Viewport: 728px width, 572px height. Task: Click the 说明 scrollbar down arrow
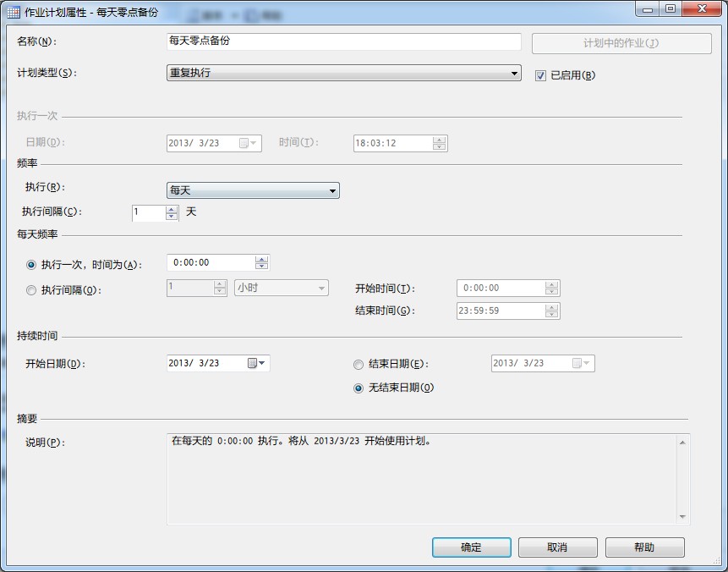click(682, 517)
